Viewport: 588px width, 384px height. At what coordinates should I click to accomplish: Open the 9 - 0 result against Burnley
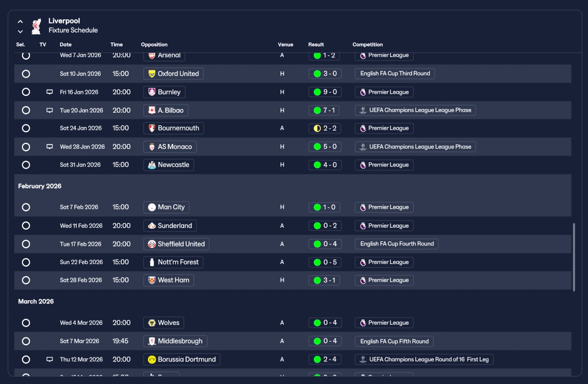[325, 92]
